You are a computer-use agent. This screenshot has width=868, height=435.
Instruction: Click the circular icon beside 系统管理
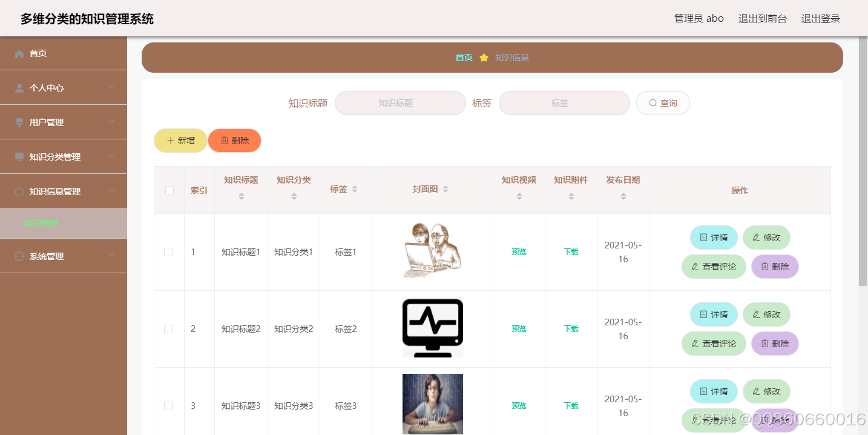click(19, 256)
